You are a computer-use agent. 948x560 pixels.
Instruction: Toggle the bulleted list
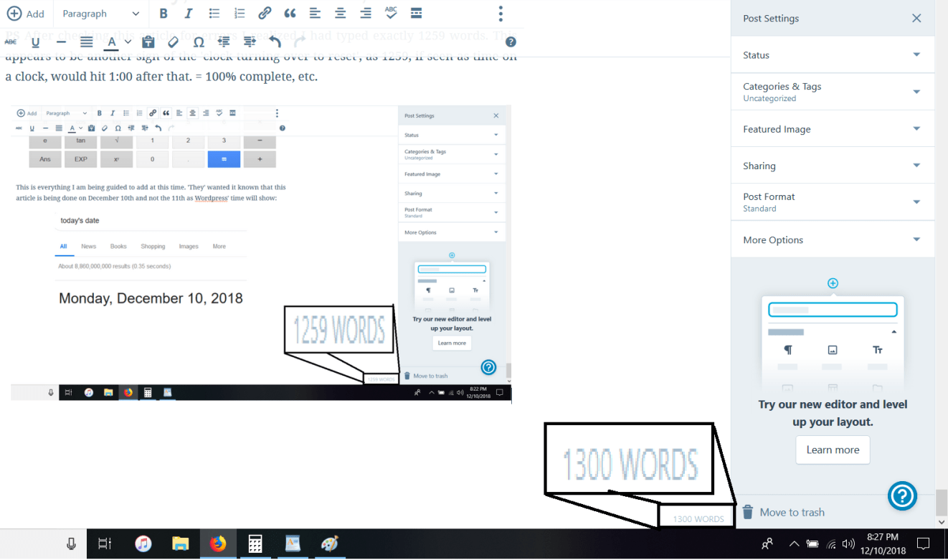214,14
